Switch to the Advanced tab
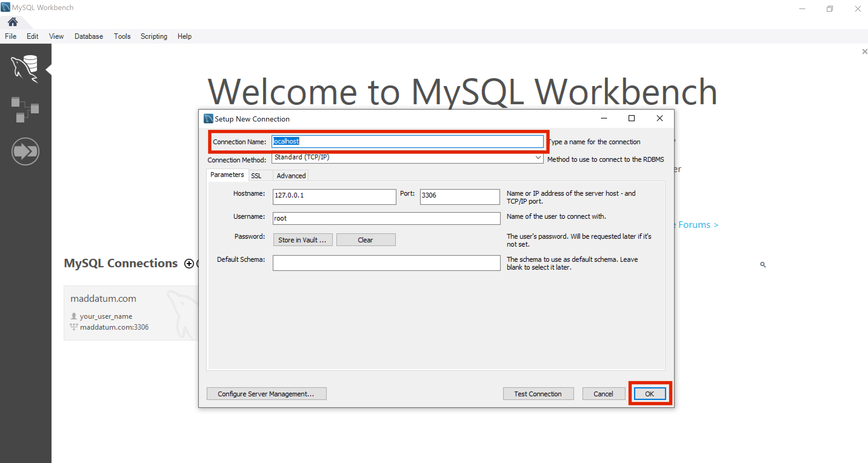Viewport: 868px width, 463px height. [291, 175]
